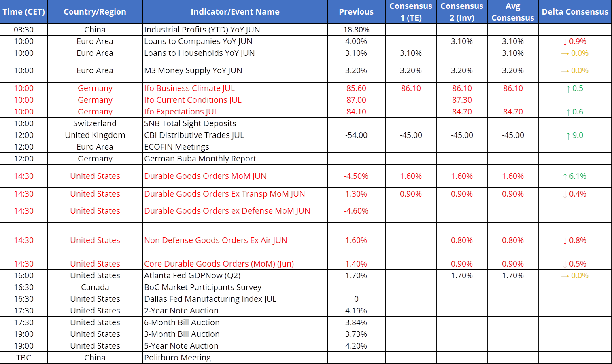Select the Ifo Expectations JUL cell

[235, 112]
